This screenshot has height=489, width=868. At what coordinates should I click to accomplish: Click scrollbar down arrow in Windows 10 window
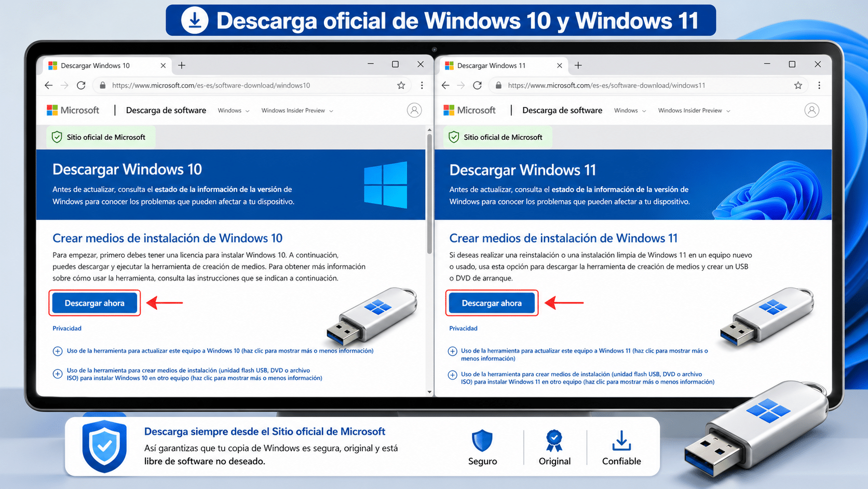429,392
